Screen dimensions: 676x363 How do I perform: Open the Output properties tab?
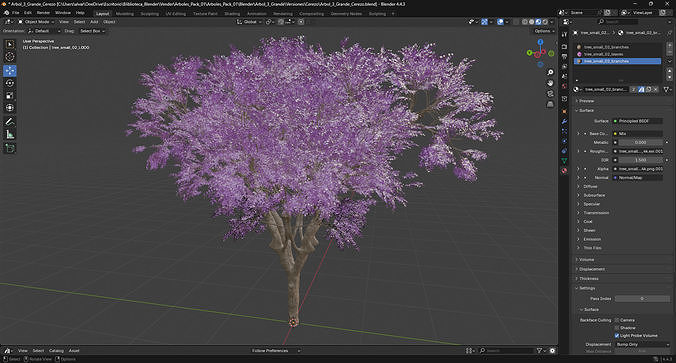pos(564,56)
